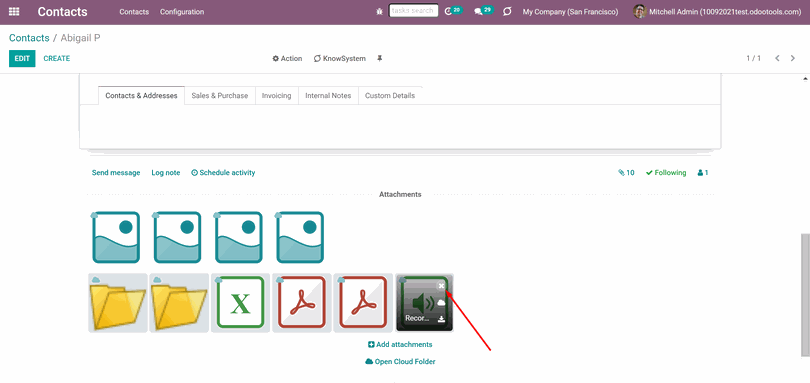Open My Company (San Francisco) company switcher
The image size is (810, 383).
570,11
